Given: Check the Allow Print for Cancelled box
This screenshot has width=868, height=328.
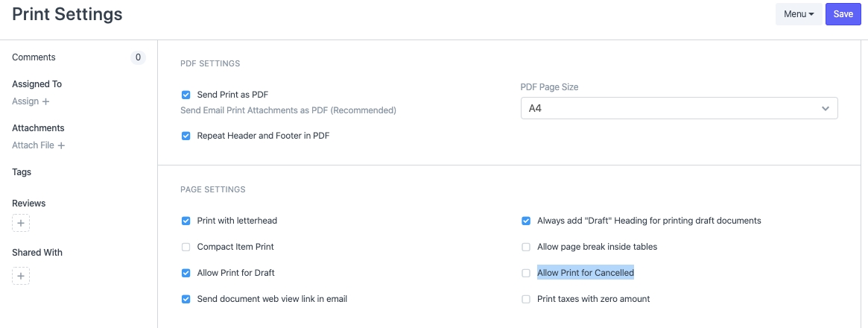Looking at the screenshot, I should pos(526,273).
